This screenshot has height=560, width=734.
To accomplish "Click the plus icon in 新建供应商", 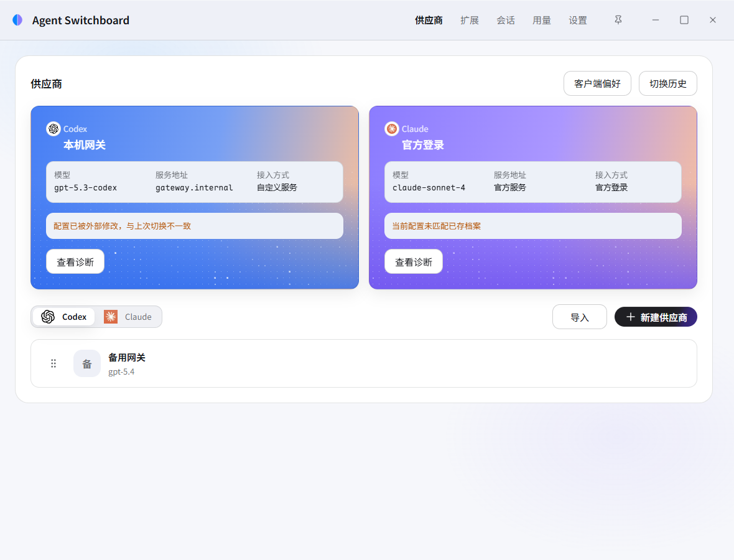I will (631, 317).
